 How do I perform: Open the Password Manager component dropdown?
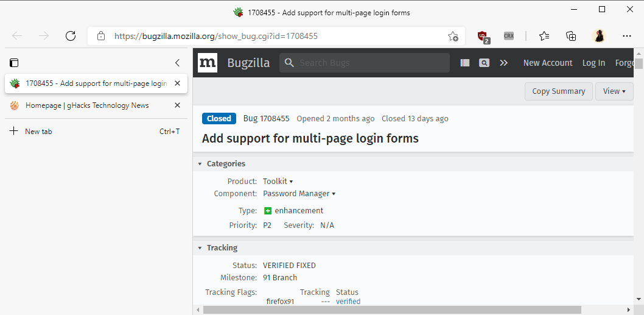coord(299,194)
